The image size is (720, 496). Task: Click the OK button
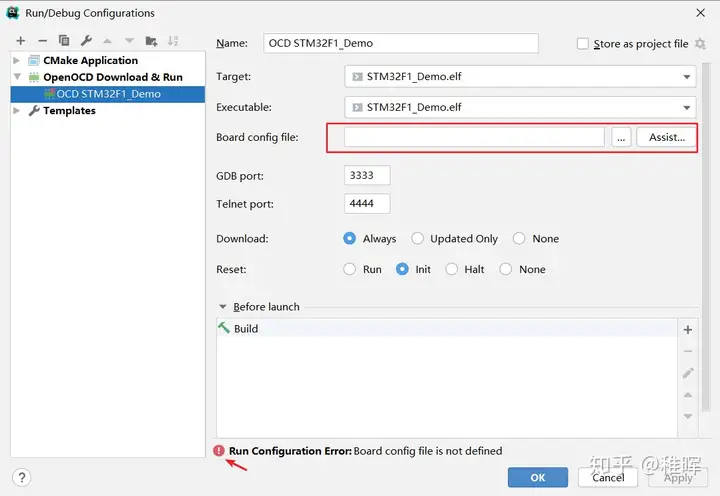click(x=538, y=478)
